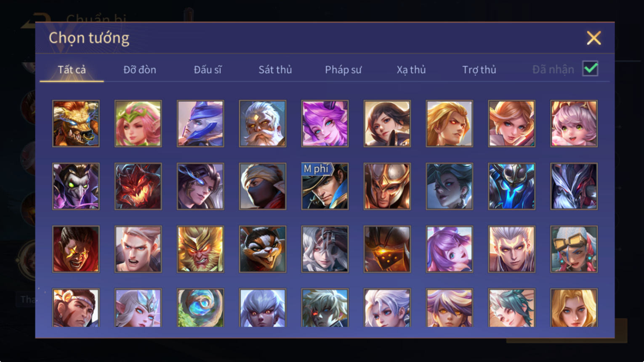This screenshot has width=644, height=362.
Task: Toggle the Đã nhận checkbox
Action: coord(590,69)
